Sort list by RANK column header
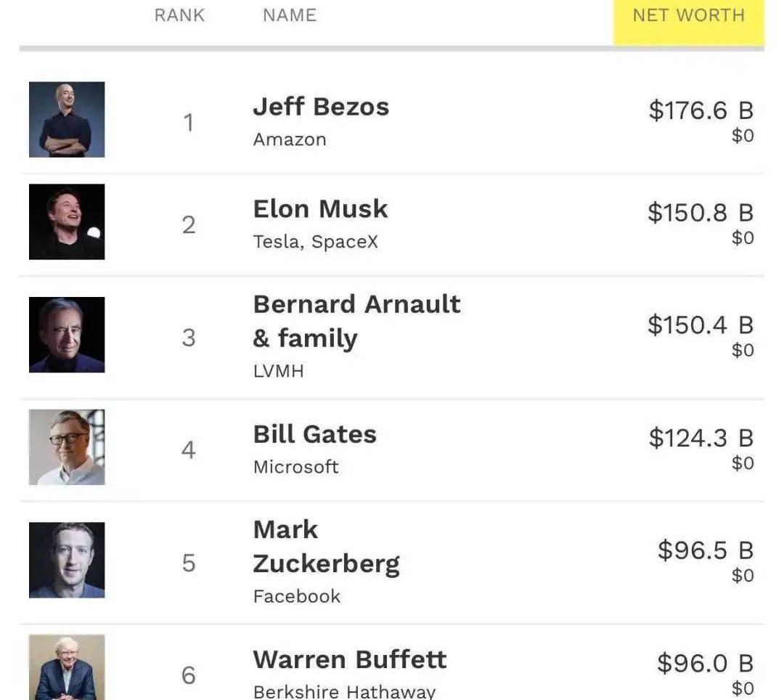 pos(179,16)
